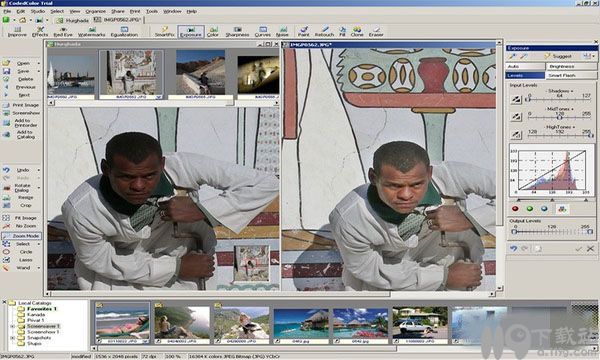The height and width of the screenshot is (360, 600).
Task: Toggle the red channel button
Action: tap(515, 209)
